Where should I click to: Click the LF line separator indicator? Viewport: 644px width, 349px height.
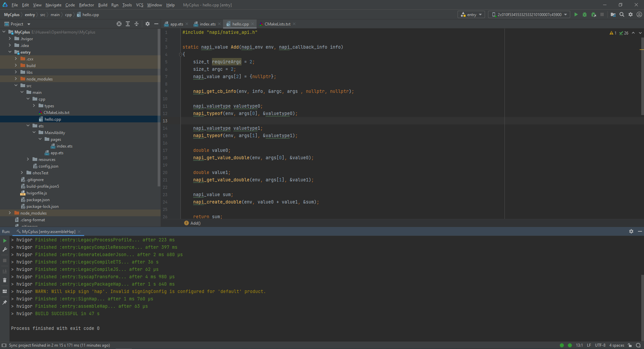[589, 345]
